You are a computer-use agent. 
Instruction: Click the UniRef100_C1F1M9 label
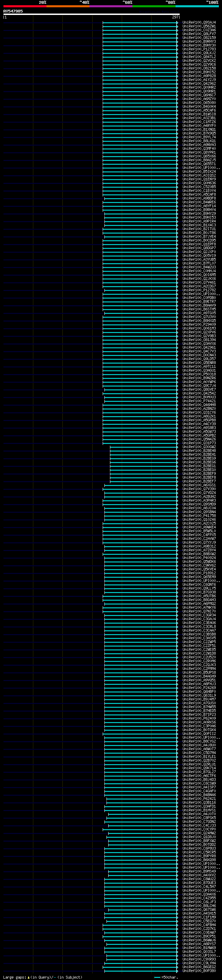[199, 917]
